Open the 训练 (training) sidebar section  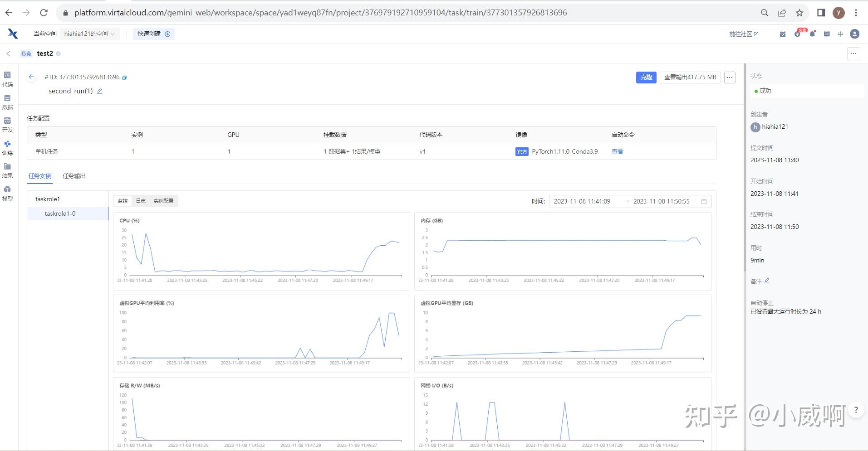tap(7, 148)
